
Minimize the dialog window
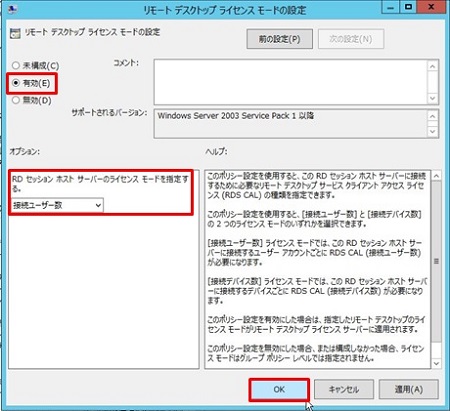[x=391, y=7]
